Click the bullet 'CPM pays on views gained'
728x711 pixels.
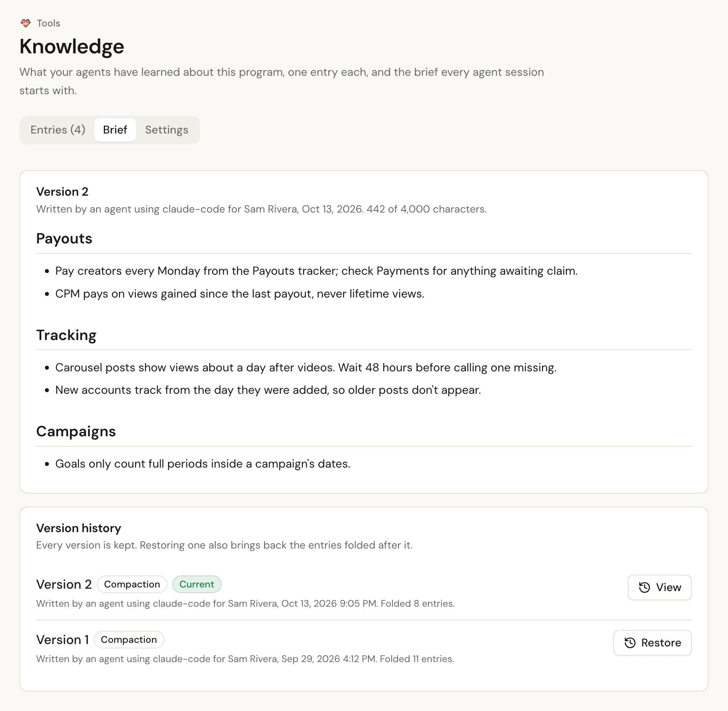click(240, 294)
